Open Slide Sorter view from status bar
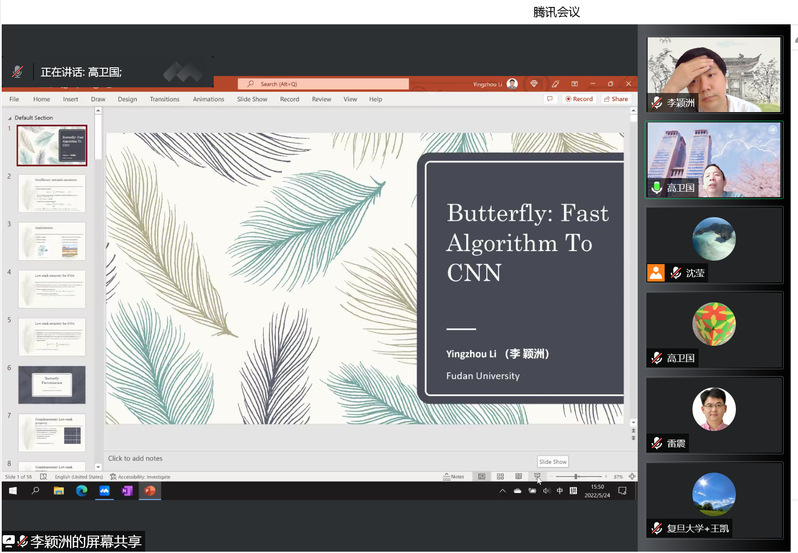798x553 pixels. pos(500,476)
